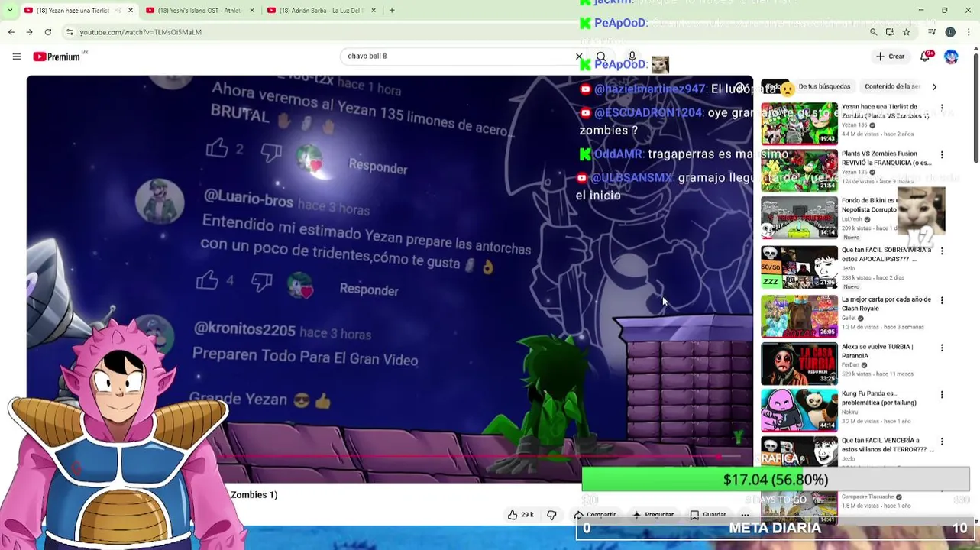Screen dimensions: 980x550
Task: Open the Crear button menu
Action: [x=891, y=57]
